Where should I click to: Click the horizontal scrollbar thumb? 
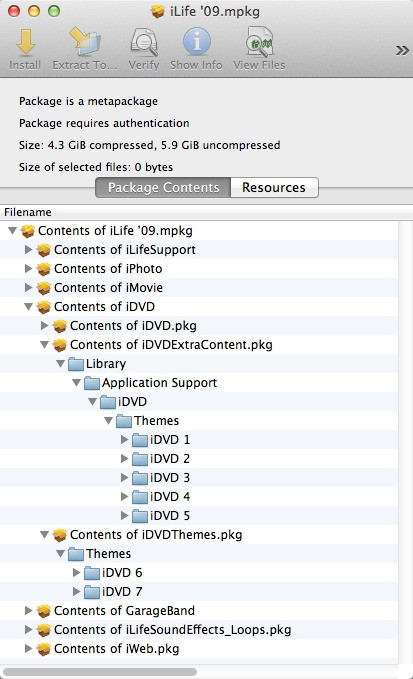point(100,672)
